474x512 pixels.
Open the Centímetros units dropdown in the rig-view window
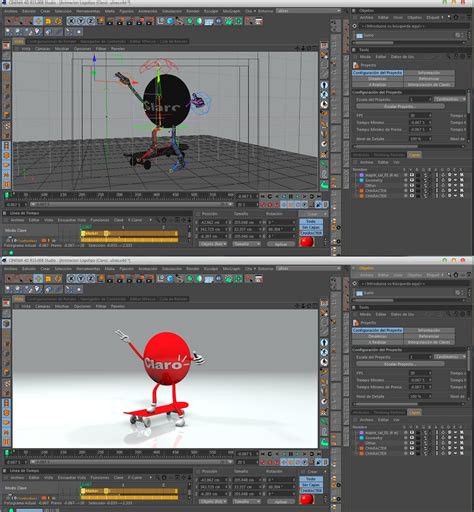click(450, 99)
